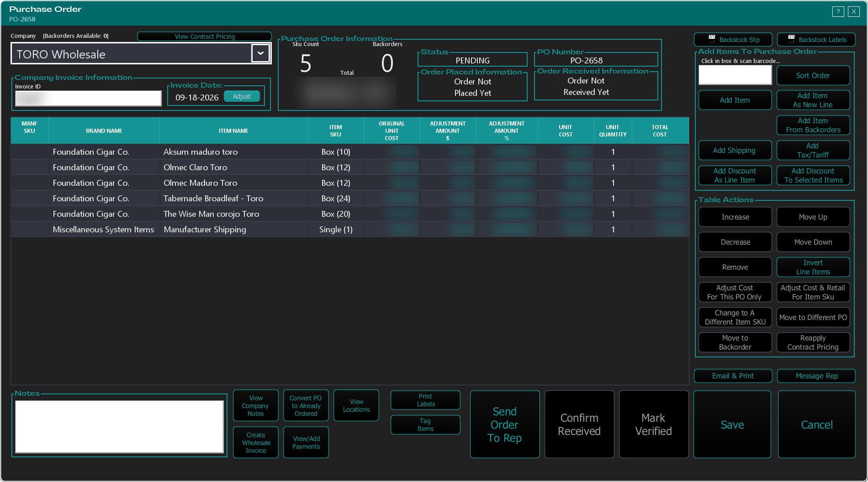Click Invert Line Items button
This screenshot has width=868, height=482.
[813, 267]
